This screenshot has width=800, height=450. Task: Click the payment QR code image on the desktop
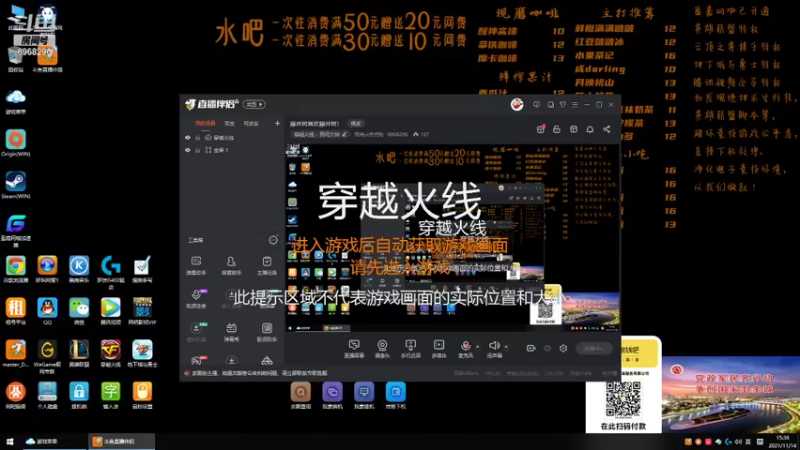click(623, 401)
